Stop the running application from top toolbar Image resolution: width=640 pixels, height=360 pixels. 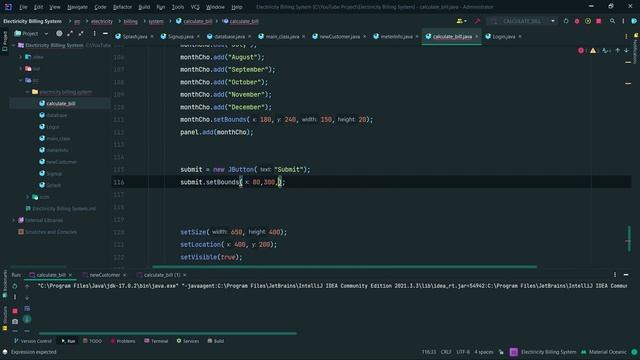coord(599,21)
